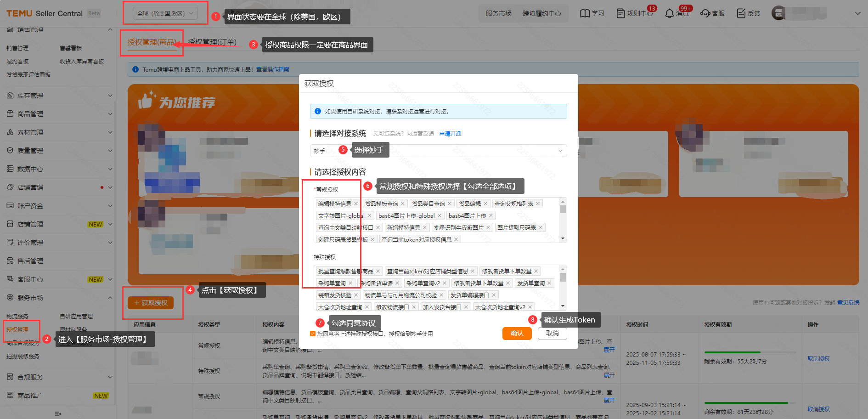Viewport: 868px width, 419px height.
Task: Click the message bell icon
Action: coord(669,13)
